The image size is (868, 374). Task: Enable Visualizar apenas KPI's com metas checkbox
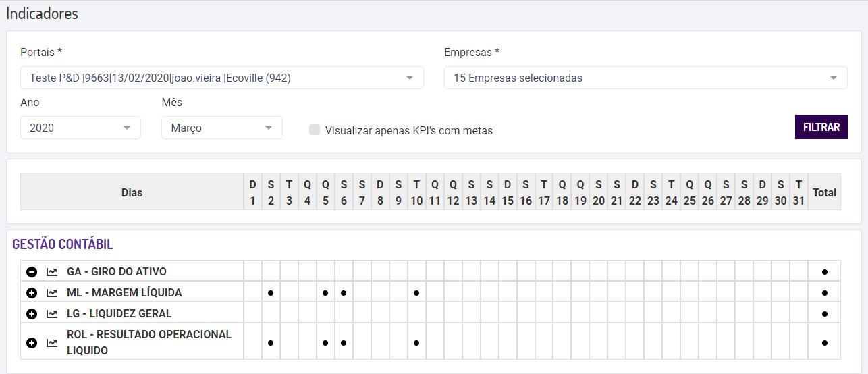pyautogui.click(x=315, y=130)
